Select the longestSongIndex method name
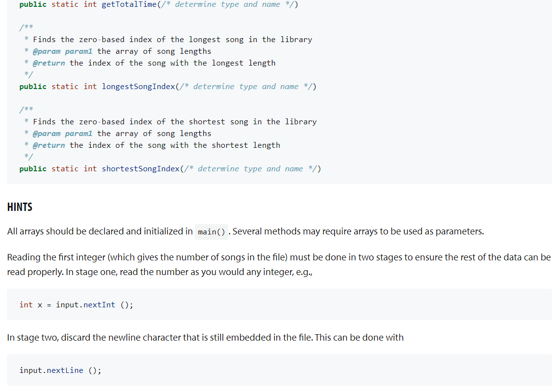This screenshot has width=559, height=392. (138, 87)
